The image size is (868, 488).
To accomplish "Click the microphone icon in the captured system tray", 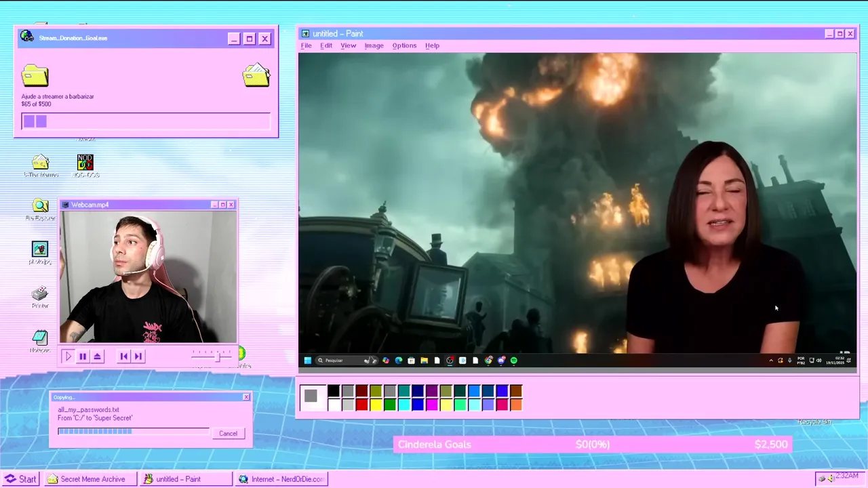I will click(x=789, y=361).
